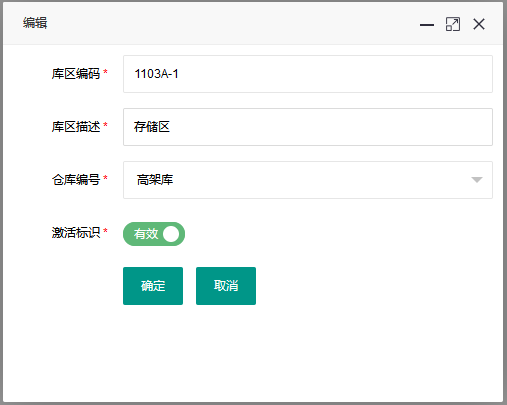The height and width of the screenshot is (405, 507).
Task: Click the 库区描述 label
Action: pos(76,127)
